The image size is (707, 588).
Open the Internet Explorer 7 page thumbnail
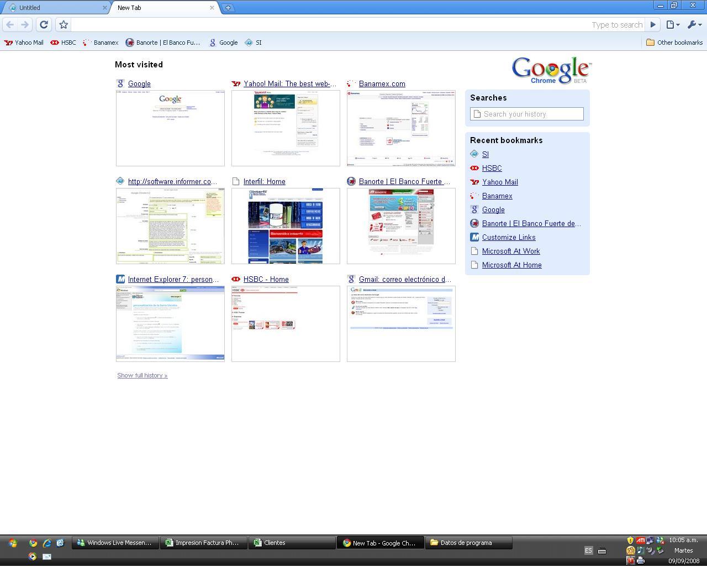pyautogui.click(x=170, y=324)
